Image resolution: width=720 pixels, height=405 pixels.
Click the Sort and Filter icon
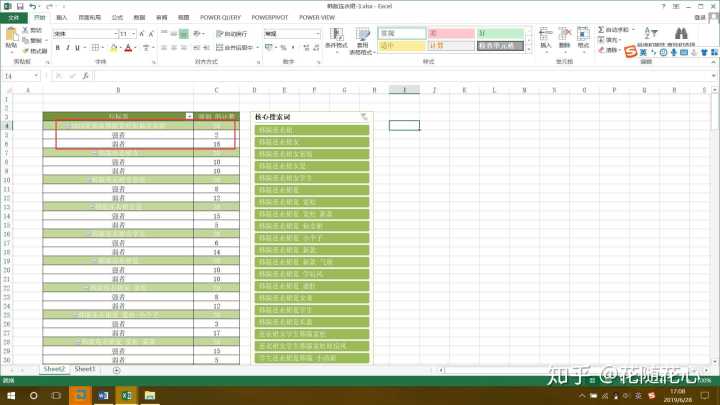coord(650,36)
